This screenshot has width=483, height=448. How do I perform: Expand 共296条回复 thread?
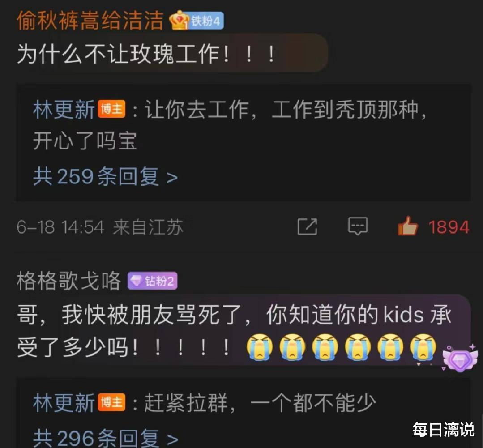pos(106,438)
